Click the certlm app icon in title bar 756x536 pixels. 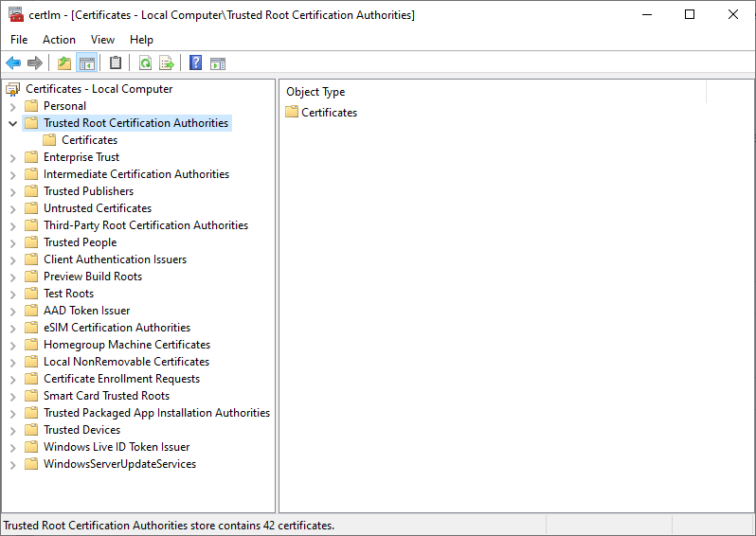click(x=15, y=14)
